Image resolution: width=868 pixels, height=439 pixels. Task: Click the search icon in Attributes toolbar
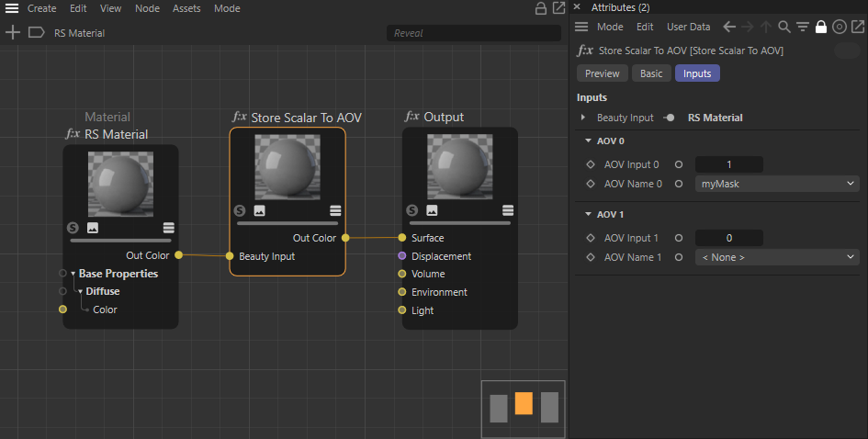coord(784,27)
